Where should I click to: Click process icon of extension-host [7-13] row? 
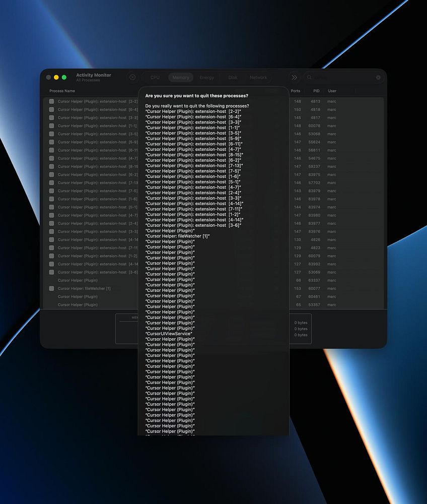(51, 182)
